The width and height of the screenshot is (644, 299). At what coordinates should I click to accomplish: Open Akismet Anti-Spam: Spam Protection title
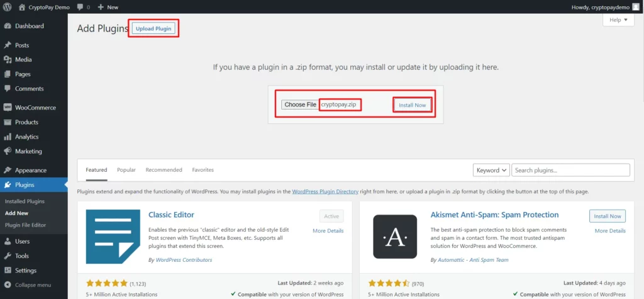tap(494, 215)
